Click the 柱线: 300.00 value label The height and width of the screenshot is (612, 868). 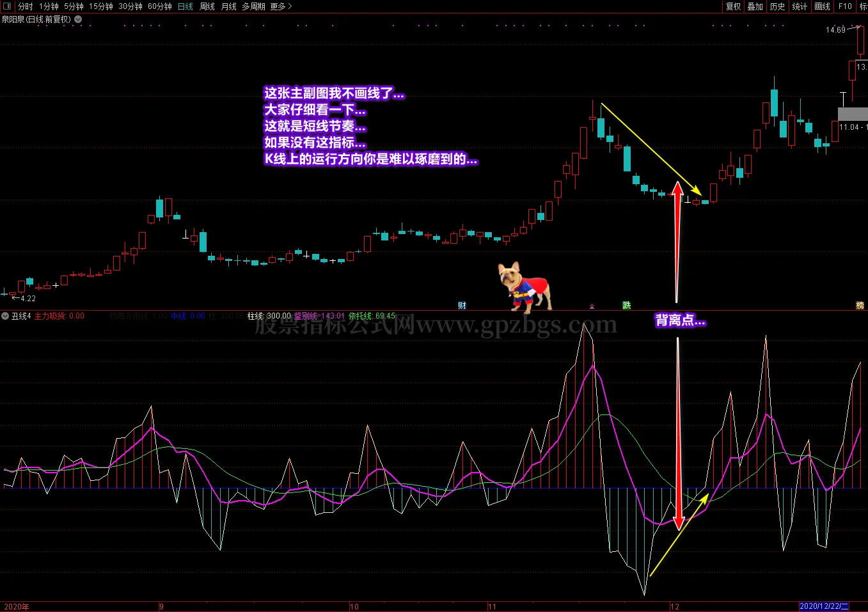click(269, 316)
